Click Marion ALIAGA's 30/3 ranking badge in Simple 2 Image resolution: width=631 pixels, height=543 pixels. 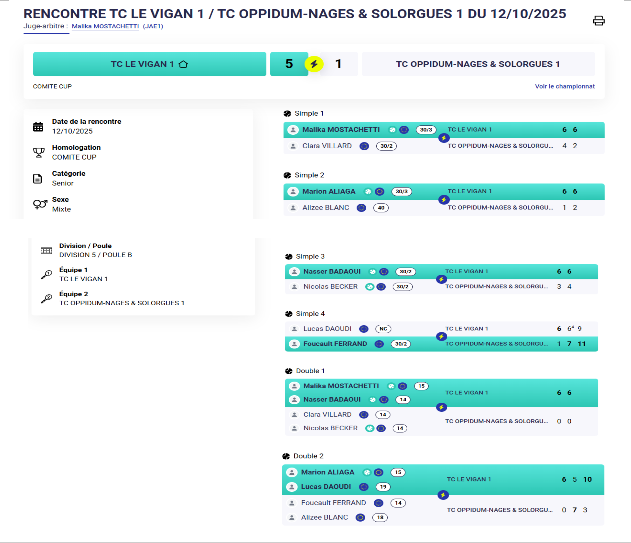point(402,191)
